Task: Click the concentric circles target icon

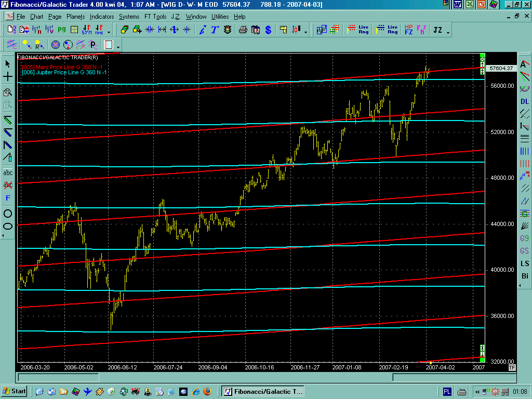Action: click(x=55, y=45)
